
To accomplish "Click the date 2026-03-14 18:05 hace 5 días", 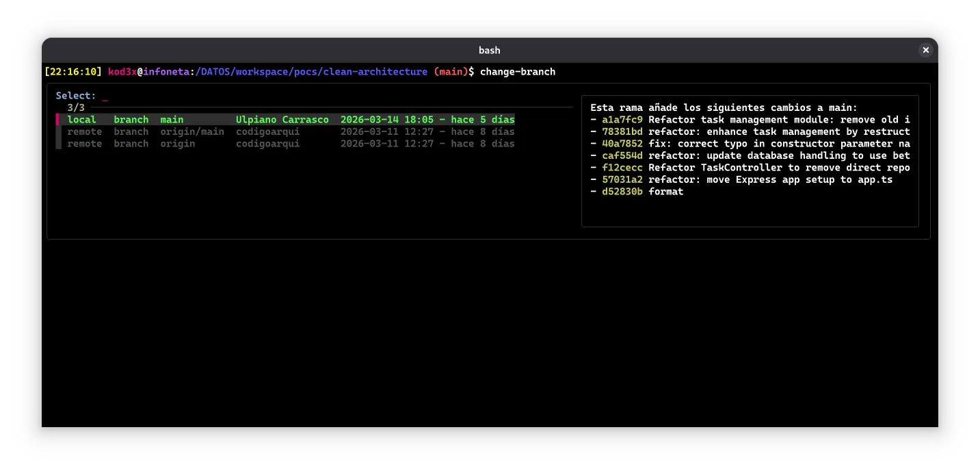I will point(427,120).
